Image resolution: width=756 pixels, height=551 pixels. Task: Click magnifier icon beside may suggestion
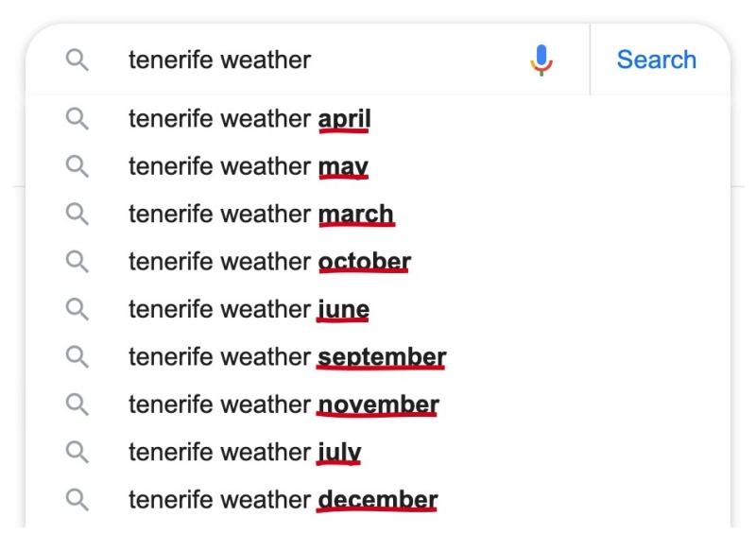pyautogui.click(x=77, y=166)
